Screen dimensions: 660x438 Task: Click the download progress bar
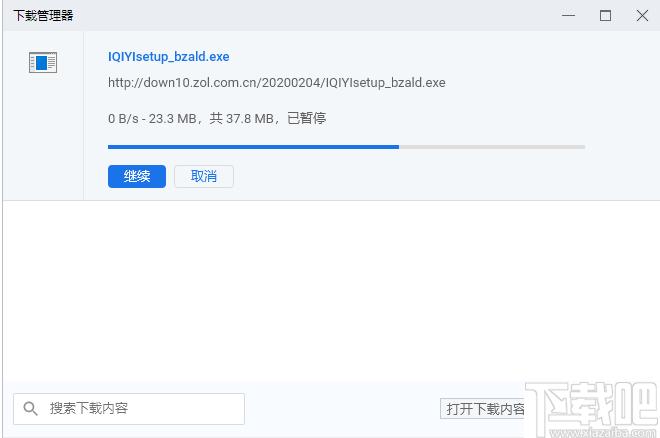click(346, 147)
